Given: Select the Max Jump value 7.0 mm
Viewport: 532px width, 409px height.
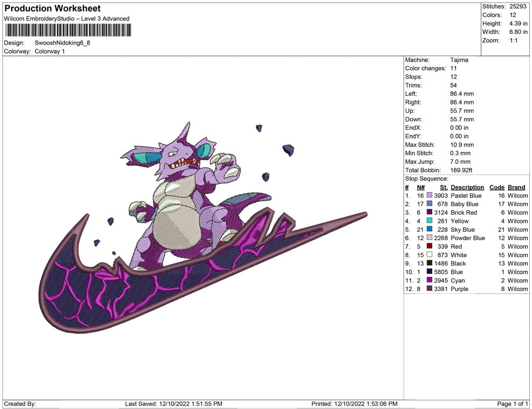Looking at the screenshot, I should tap(460, 162).
